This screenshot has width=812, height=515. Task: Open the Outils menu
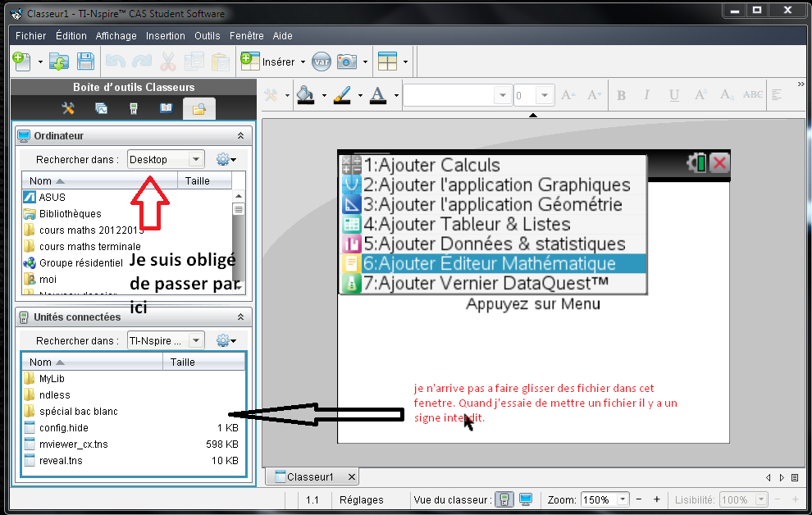pos(208,36)
